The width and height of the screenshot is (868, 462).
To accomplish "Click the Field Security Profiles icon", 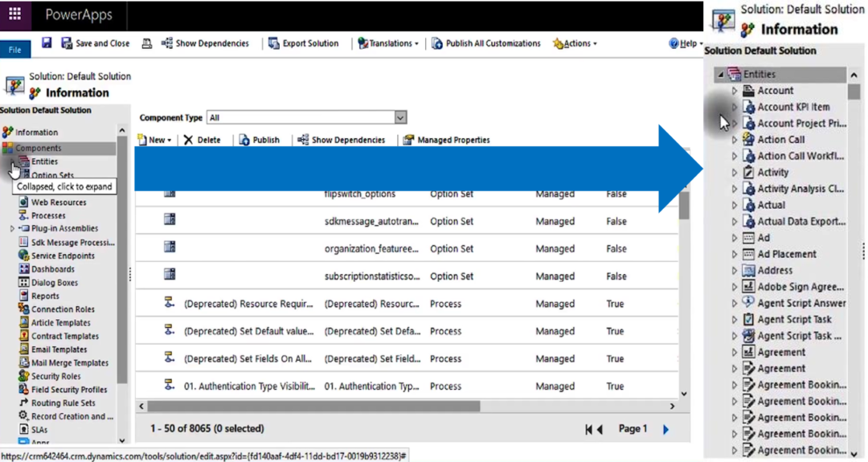I will point(23,389).
